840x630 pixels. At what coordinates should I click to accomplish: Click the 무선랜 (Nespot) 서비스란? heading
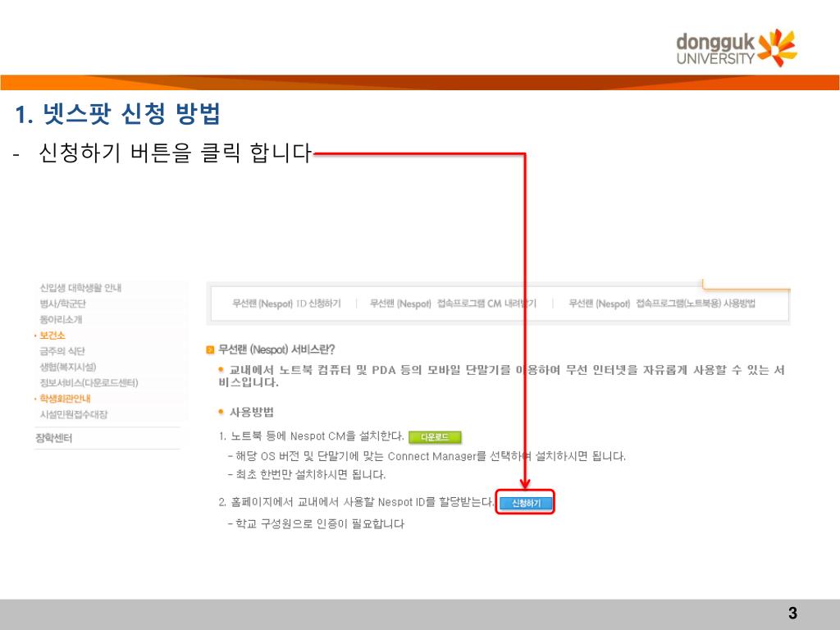(x=276, y=349)
